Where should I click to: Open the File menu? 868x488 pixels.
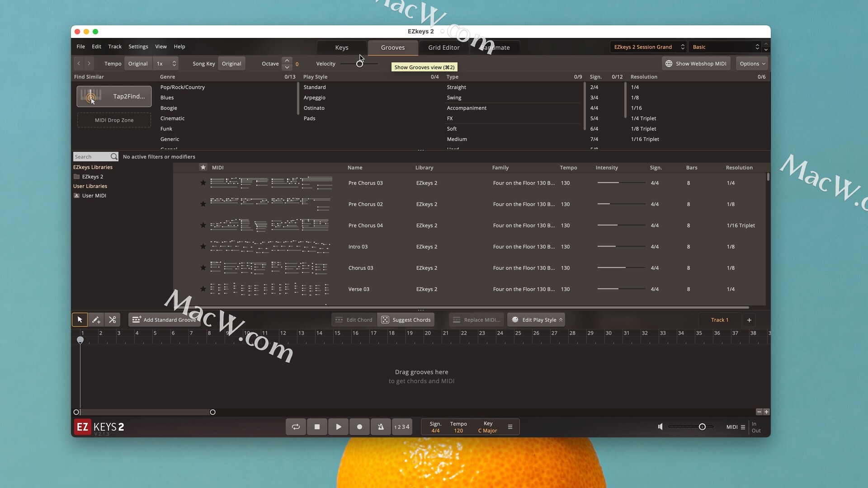(80, 47)
